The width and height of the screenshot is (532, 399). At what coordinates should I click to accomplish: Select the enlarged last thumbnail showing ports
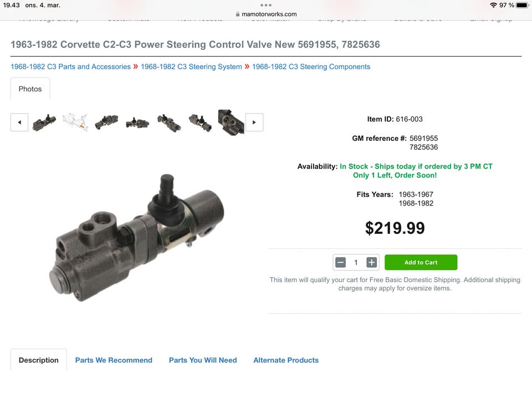tap(231, 122)
